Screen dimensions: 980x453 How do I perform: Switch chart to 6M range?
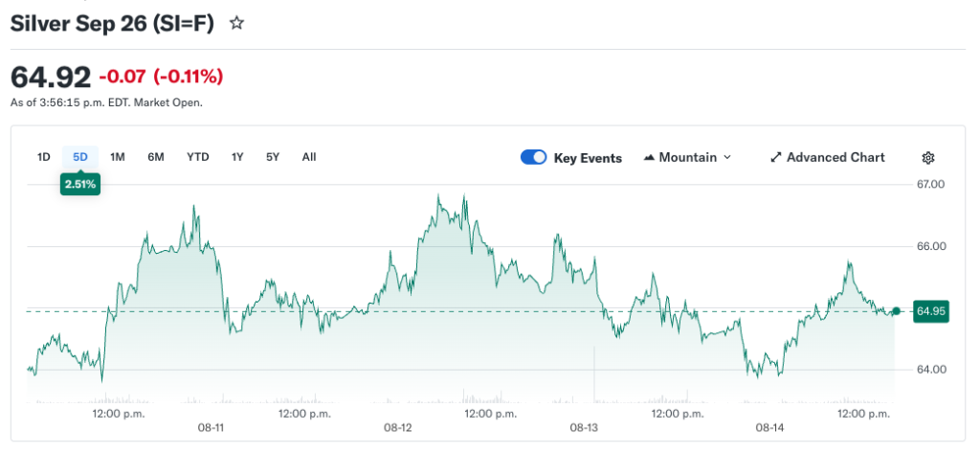coord(156,157)
